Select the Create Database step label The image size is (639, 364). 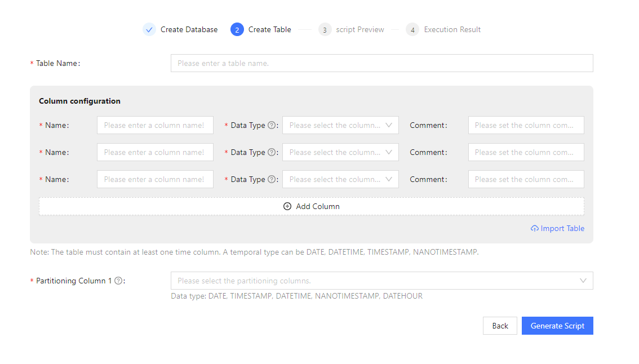pyautogui.click(x=189, y=30)
